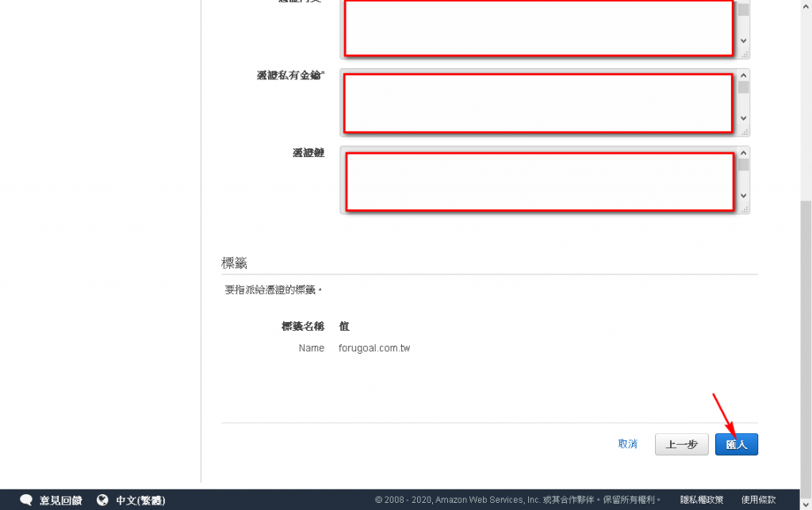Click the 憑證鏈 field label
812x510 pixels.
pyautogui.click(x=308, y=153)
